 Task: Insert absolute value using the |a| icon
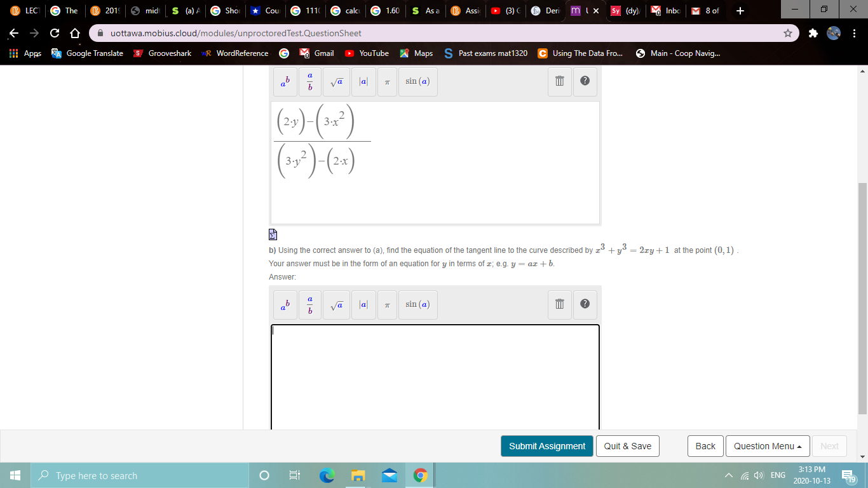point(363,81)
